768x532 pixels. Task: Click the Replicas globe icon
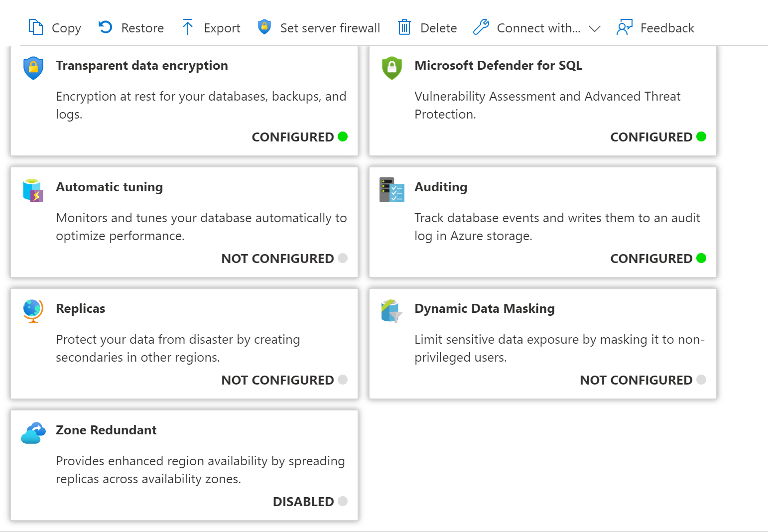pos(33,311)
